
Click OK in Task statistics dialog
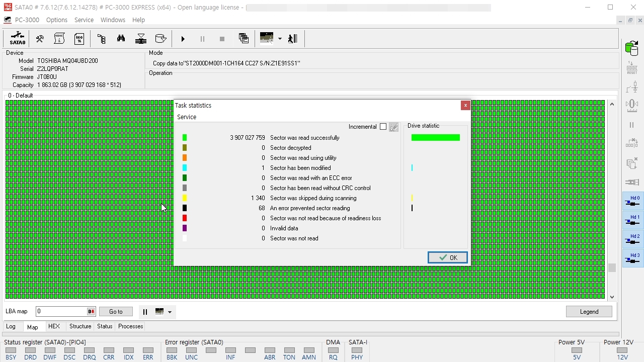click(x=447, y=257)
